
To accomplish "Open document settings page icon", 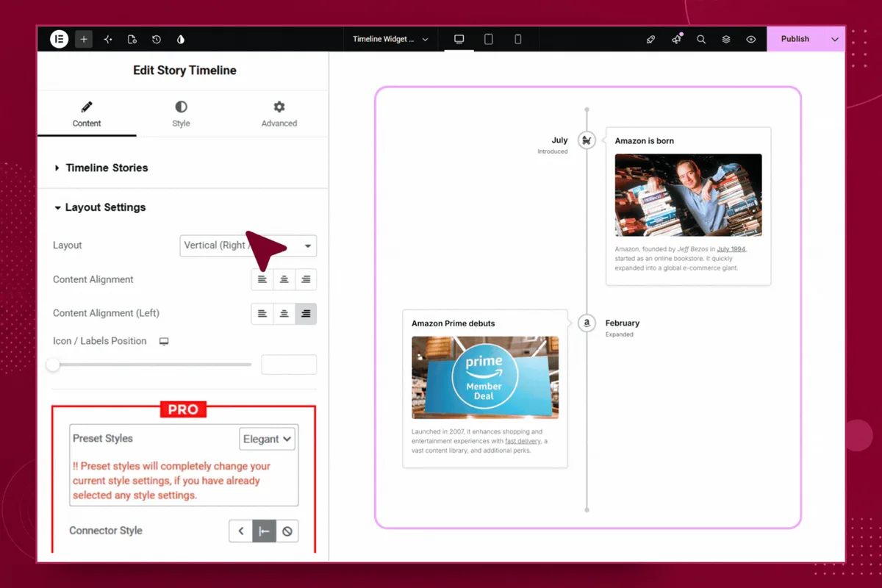I will 132,39.
